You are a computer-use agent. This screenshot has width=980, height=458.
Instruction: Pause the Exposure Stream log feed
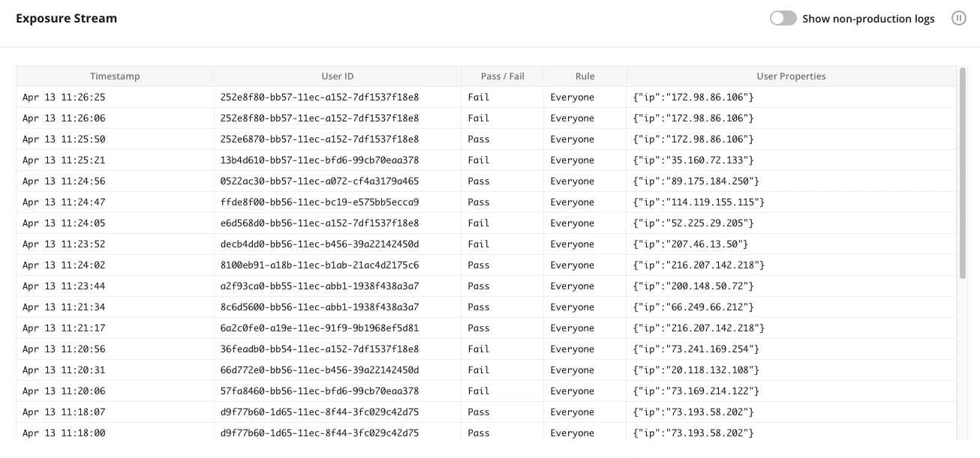pos(959,18)
